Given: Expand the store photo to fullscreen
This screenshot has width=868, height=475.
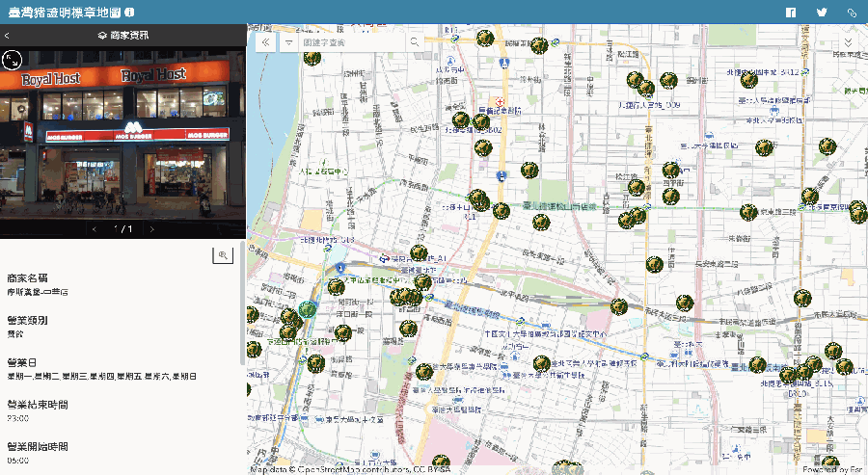Looking at the screenshot, I should coord(12,60).
